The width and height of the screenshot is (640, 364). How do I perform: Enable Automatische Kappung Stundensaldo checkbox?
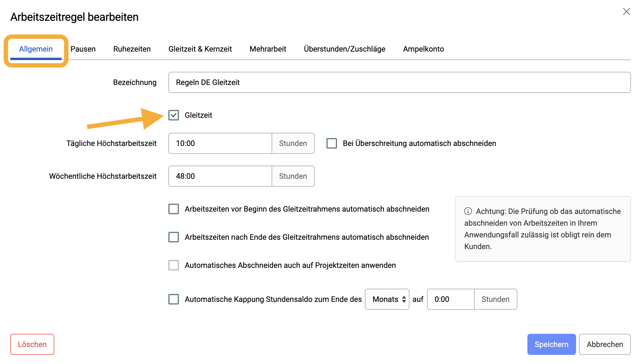(174, 299)
